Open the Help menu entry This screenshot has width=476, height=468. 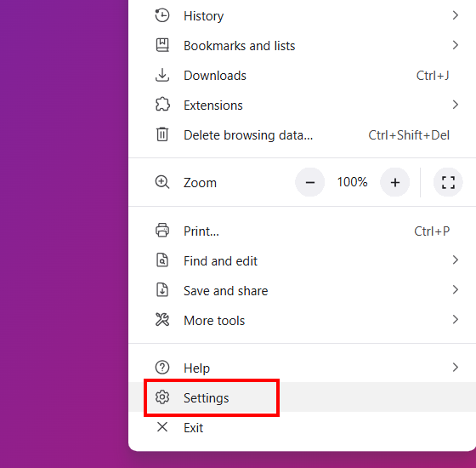(x=302, y=368)
